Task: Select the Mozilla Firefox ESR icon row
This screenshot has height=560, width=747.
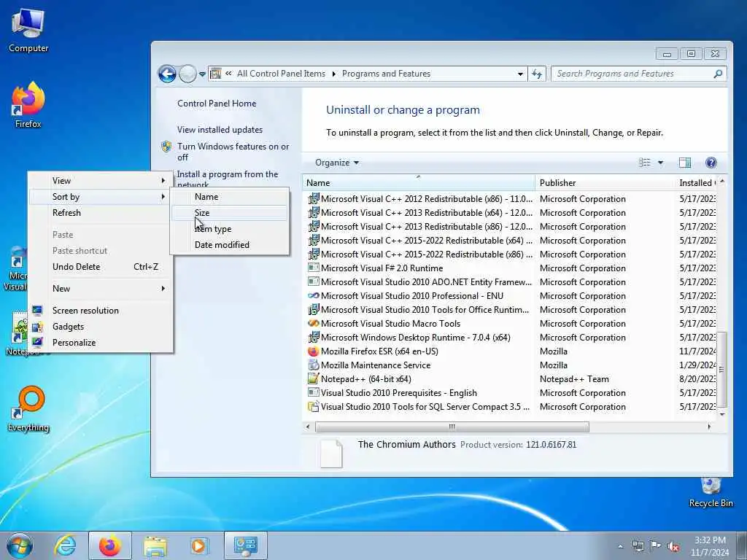Action: point(313,351)
